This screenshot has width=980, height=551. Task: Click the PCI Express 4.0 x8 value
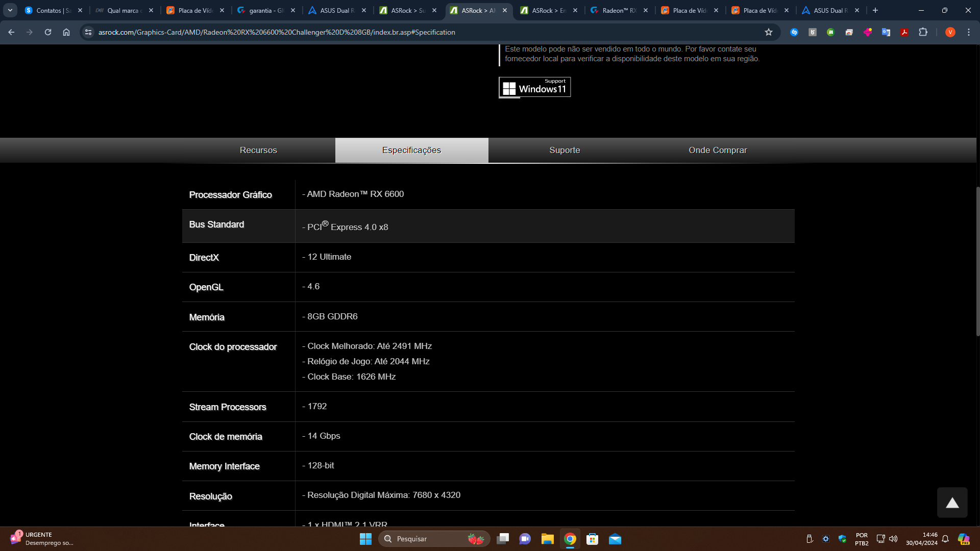(345, 226)
